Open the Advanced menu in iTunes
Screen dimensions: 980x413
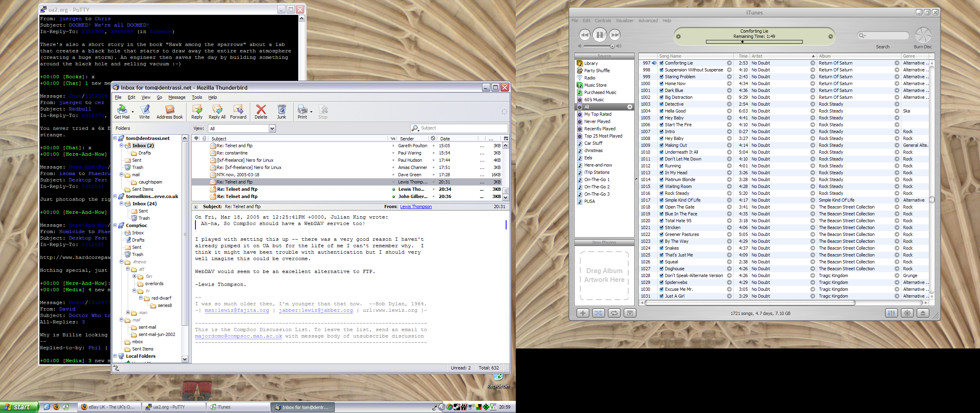tap(648, 21)
